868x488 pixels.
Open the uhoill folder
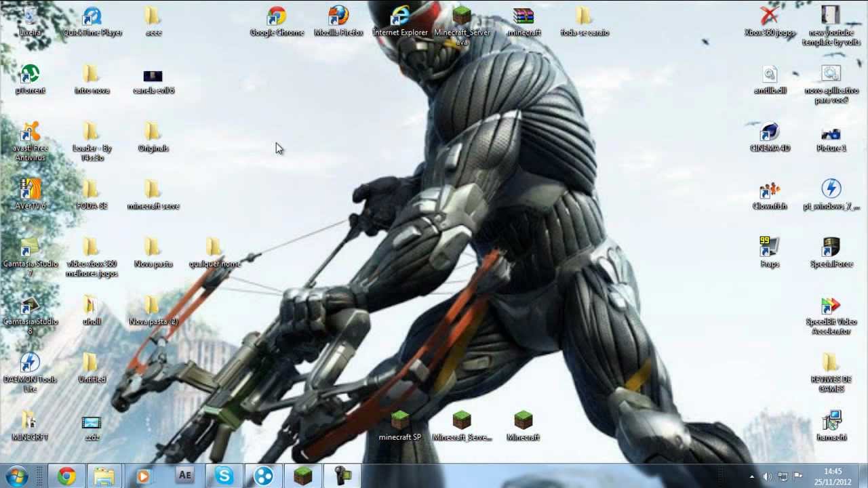[x=92, y=310]
